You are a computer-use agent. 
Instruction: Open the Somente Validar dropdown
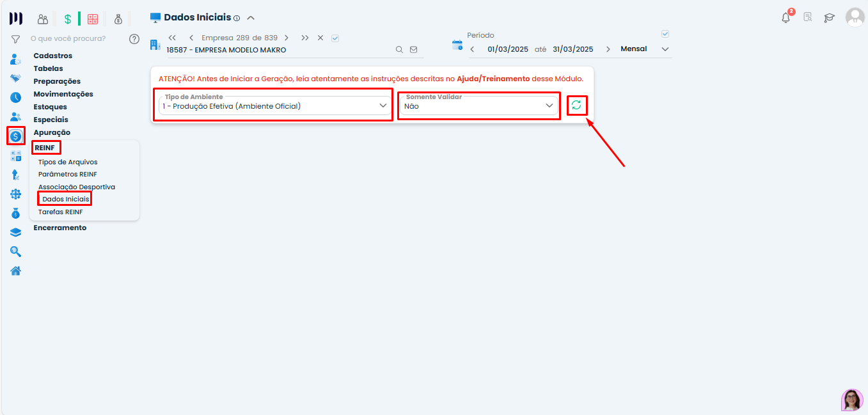pyautogui.click(x=478, y=106)
